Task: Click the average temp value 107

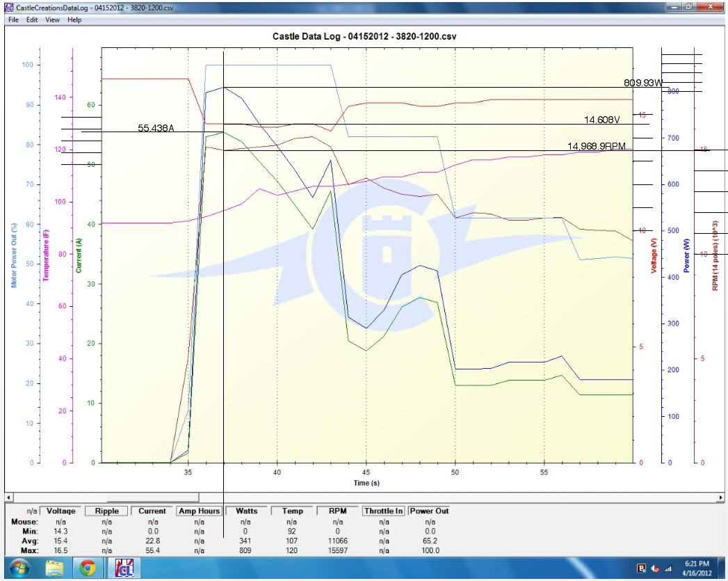Action: (x=291, y=541)
